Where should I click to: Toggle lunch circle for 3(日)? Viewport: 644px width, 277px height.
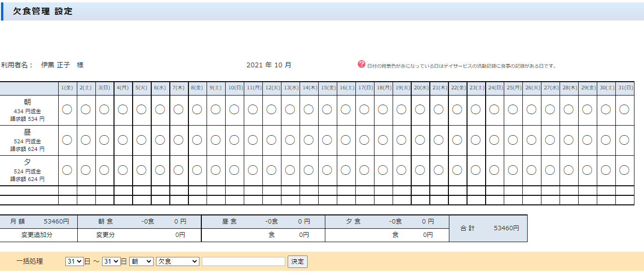pos(104,140)
